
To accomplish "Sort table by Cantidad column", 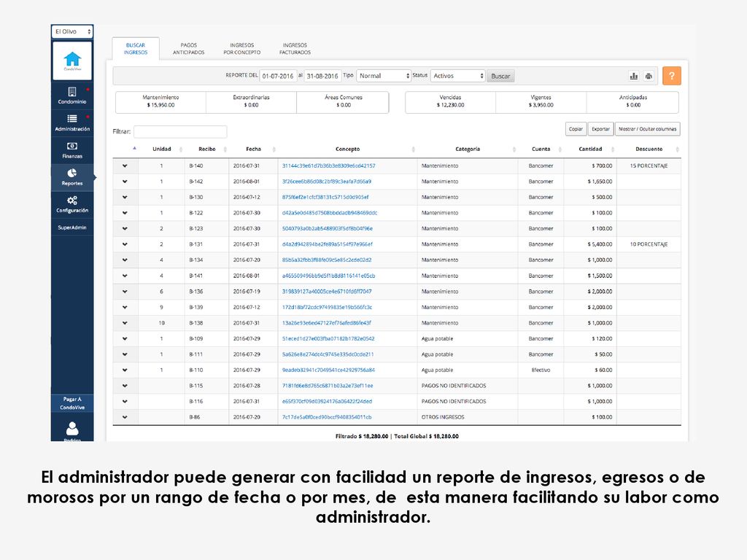I will (590, 149).
